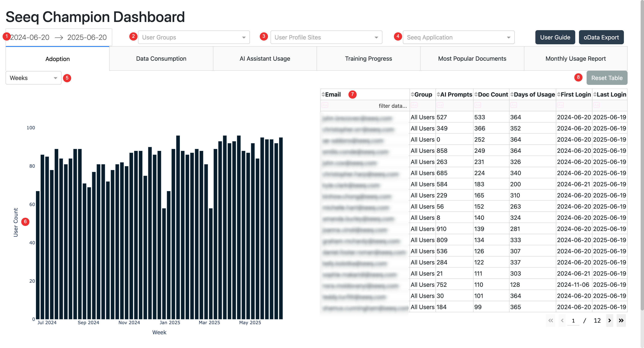644x348 pixels.
Task: Go to next table page arrow
Action: (610, 320)
